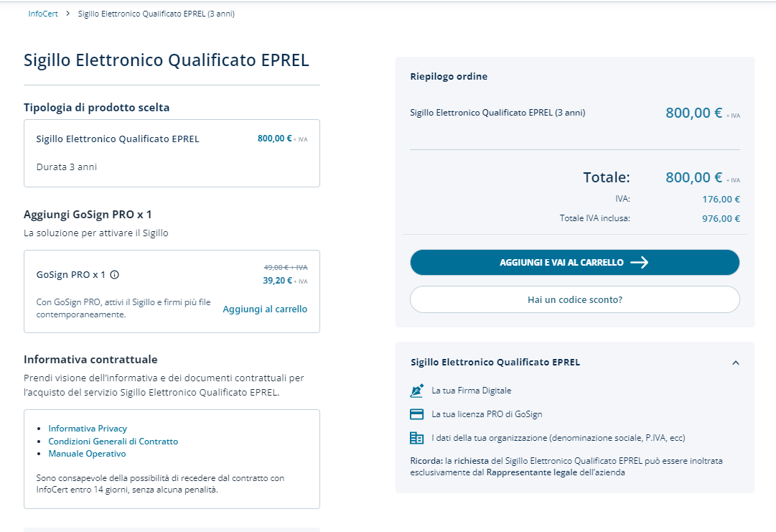This screenshot has width=776, height=532.
Task: Click the 976,00 € total including IVA
Action: [x=721, y=219]
